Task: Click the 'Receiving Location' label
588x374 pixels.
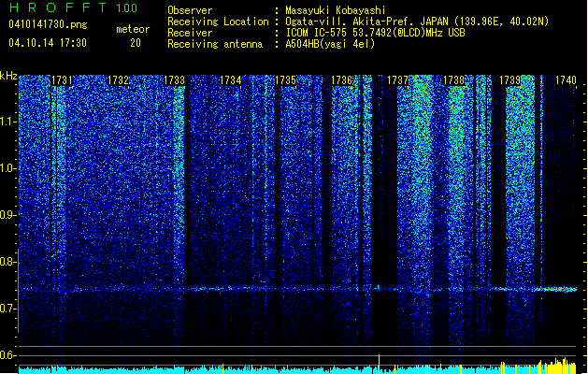Action: point(218,22)
